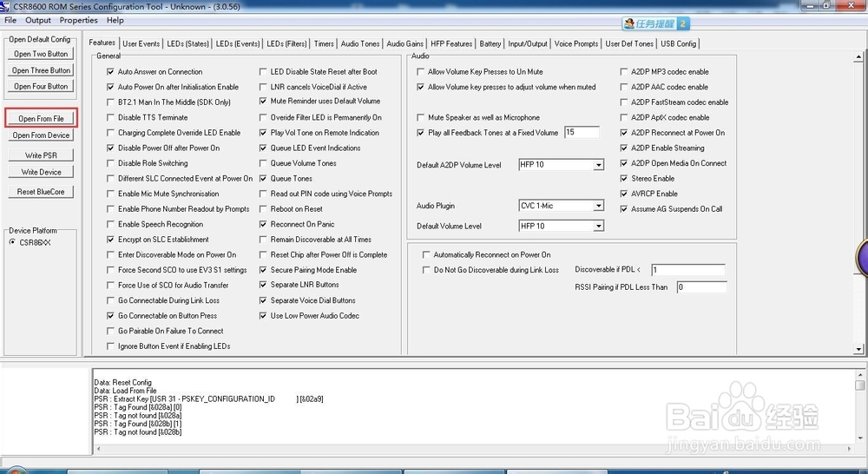
Task: Toggle Secure Pairing Mode Enable checkbox
Action: (x=263, y=270)
